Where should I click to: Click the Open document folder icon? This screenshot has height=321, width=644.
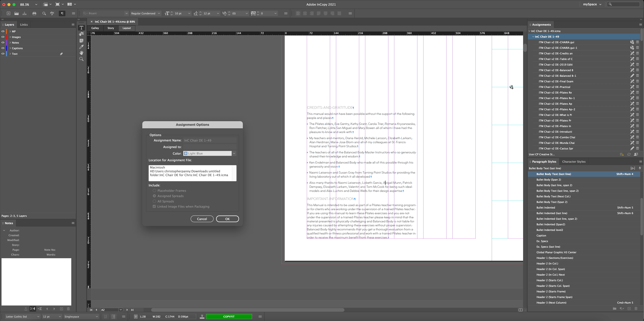pyautogui.click(x=17, y=13)
